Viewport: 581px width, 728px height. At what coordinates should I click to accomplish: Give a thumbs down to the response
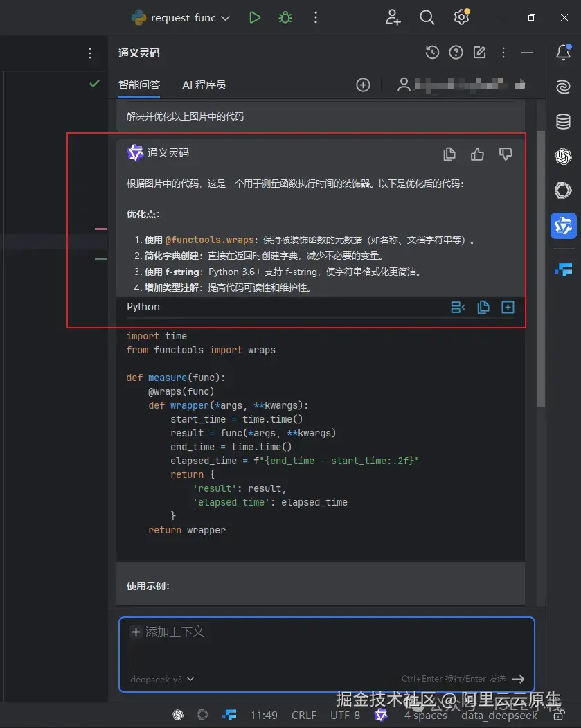point(506,154)
